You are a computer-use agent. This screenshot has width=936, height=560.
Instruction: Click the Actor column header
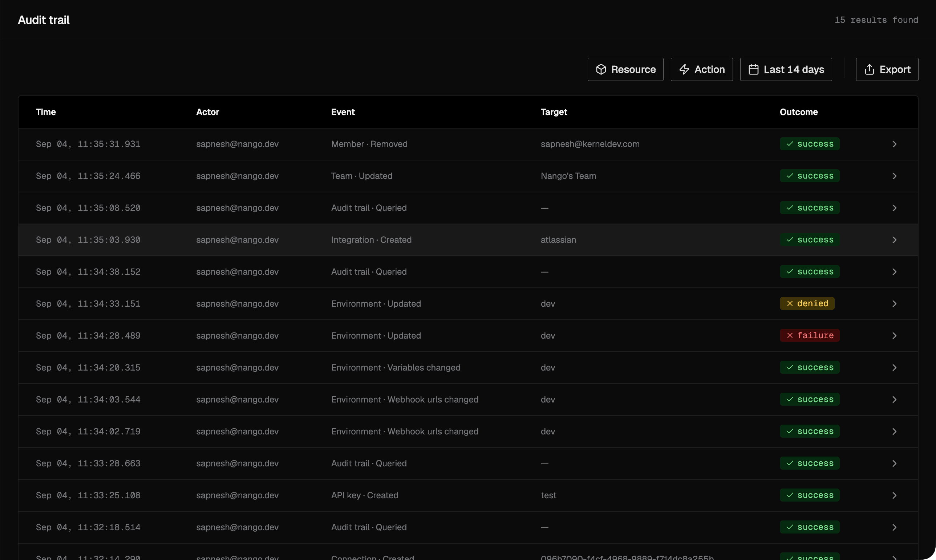tap(207, 112)
